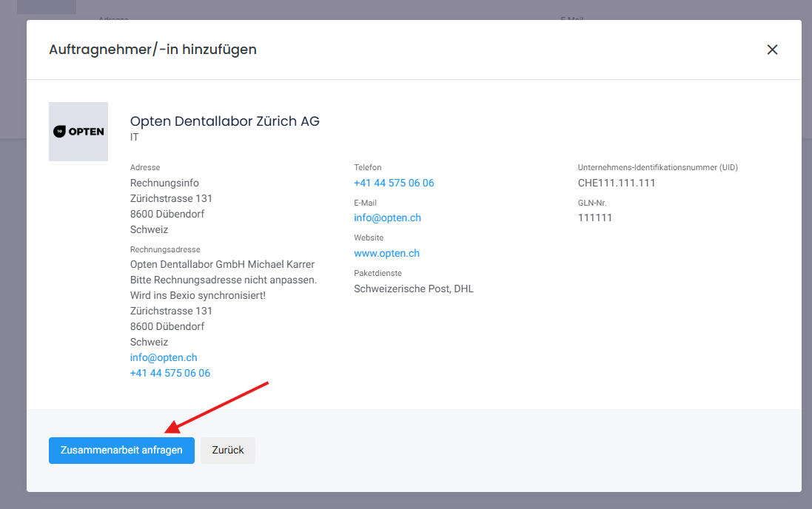Viewport: 812px width, 509px height.
Task: Select the Paketdienste text Schweizerische Post, DHL
Action: pyautogui.click(x=414, y=289)
